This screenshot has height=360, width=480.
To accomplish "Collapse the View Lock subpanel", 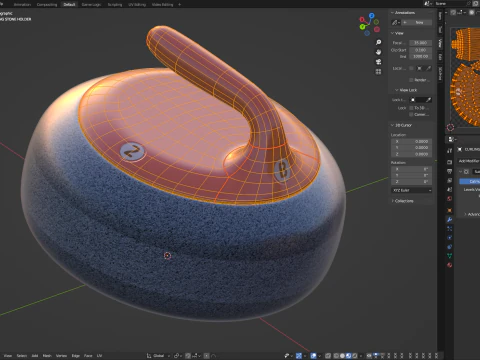I will click(397, 90).
